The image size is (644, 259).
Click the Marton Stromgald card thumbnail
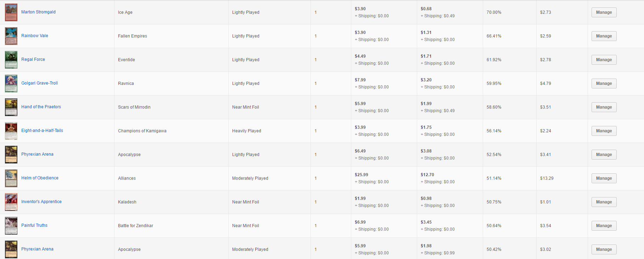point(11,12)
